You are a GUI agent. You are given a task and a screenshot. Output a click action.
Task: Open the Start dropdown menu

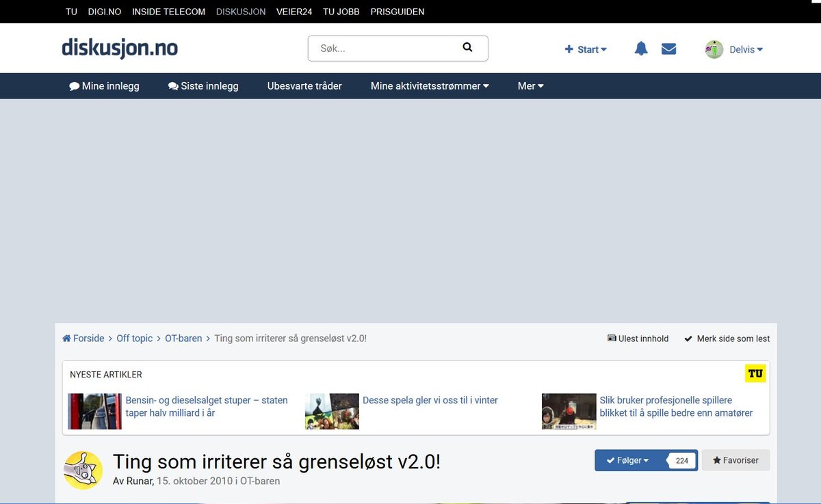pos(586,49)
